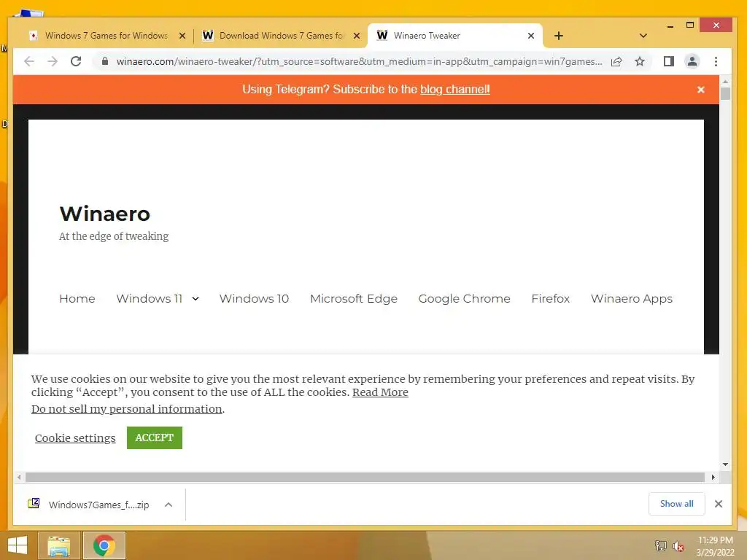The width and height of the screenshot is (747, 560).
Task: Click the vertical scrollbar up arrow
Action: (725, 80)
